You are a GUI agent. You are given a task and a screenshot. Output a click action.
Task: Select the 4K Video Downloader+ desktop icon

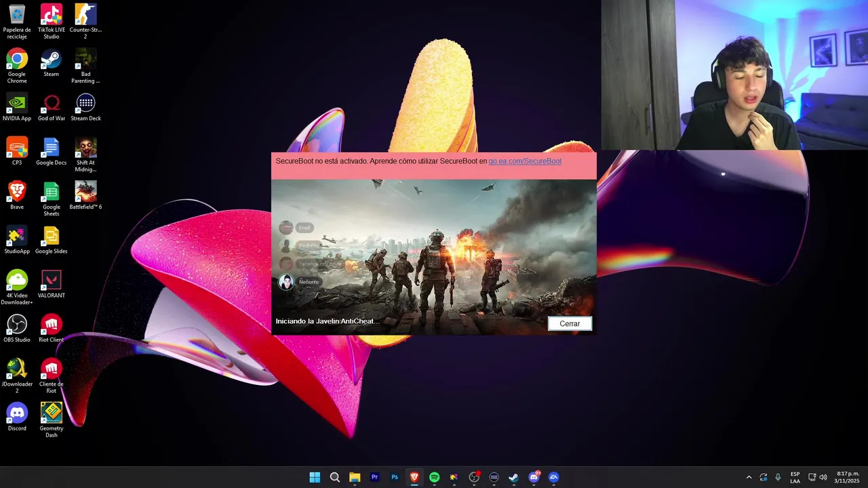tap(17, 287)
